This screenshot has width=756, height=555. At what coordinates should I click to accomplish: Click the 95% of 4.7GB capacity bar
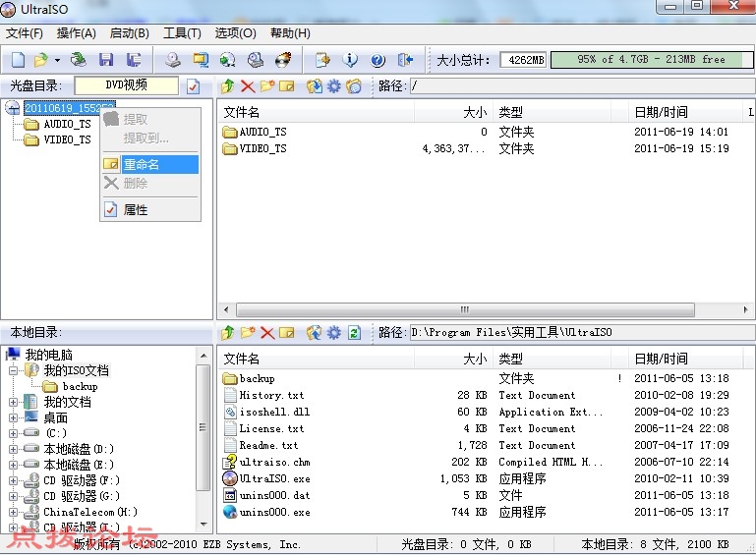click(652, 60)
